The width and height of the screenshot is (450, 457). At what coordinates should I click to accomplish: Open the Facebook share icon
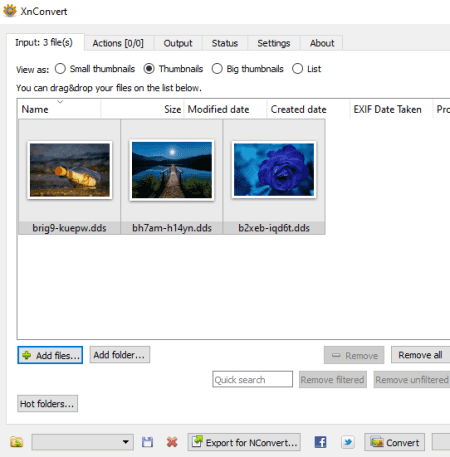tap(320, 442)
